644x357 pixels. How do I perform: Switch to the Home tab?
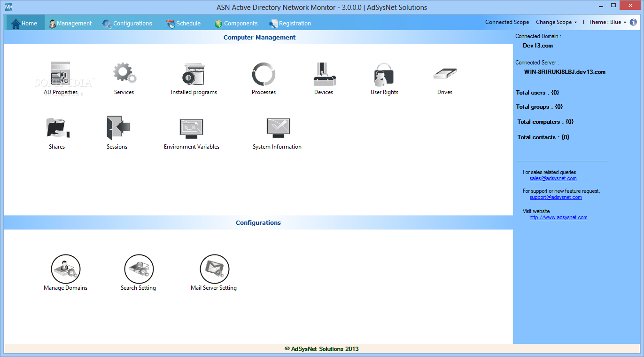pyautogui.click(x=24, y=23)
